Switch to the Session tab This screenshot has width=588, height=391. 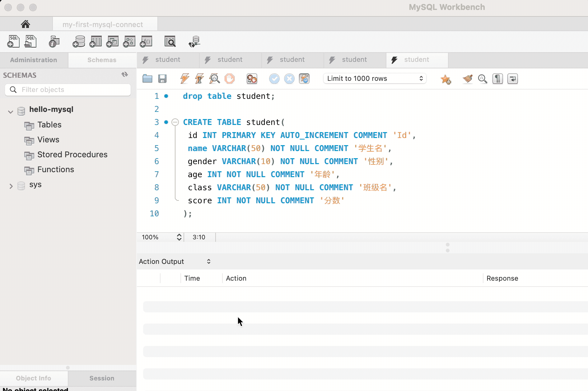(102, 378)
